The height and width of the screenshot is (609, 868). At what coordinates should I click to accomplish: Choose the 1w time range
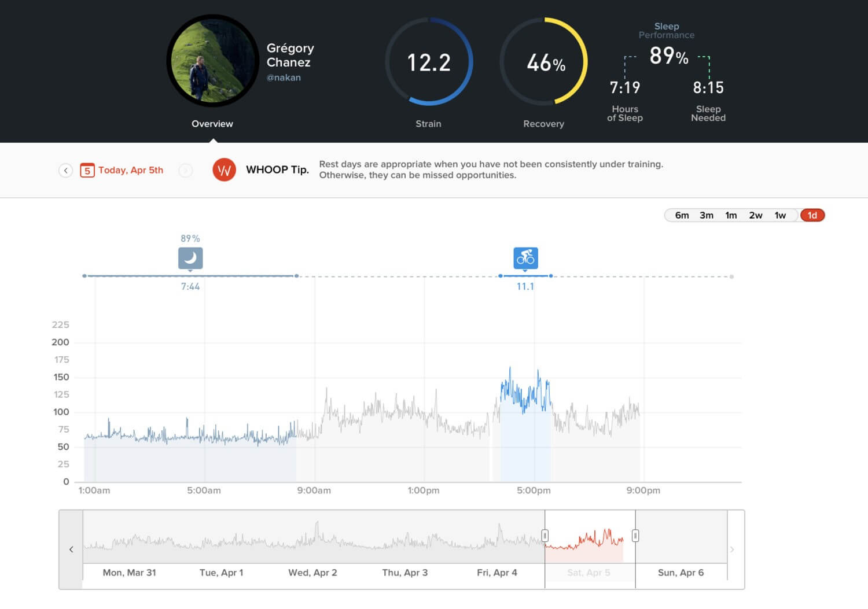pos(781,215)
